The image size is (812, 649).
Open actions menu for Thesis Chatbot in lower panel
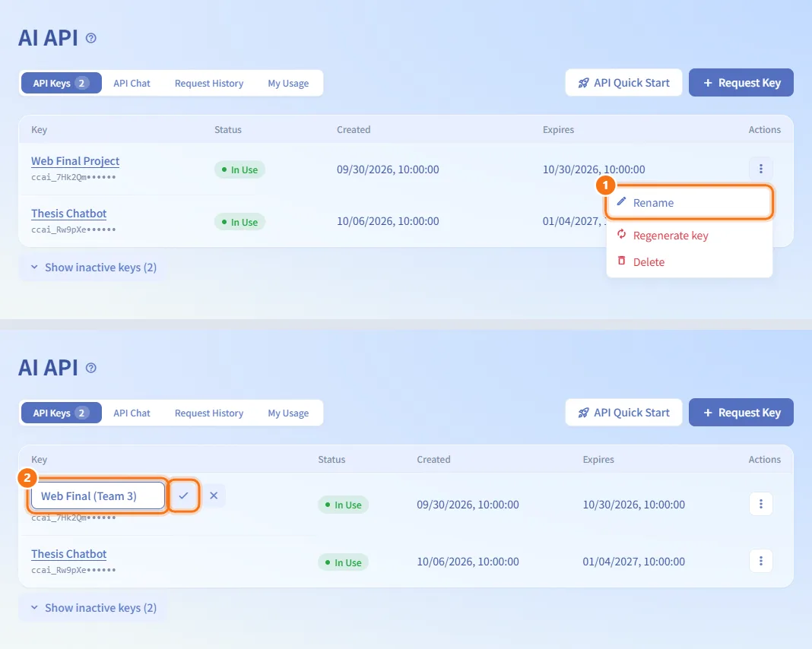[761, 561]
